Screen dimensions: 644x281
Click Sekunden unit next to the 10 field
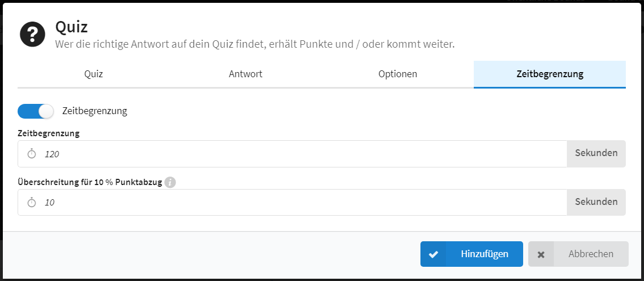[596, 202]
